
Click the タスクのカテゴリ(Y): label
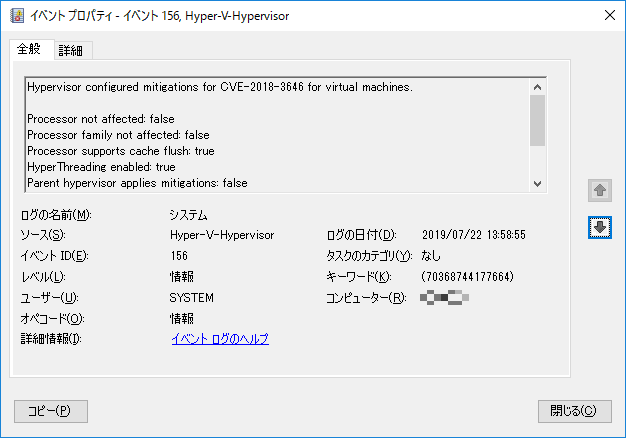[x=369, y=256]
